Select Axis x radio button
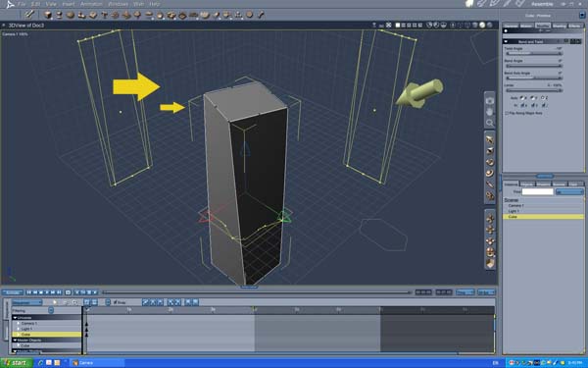Image resolution: width=588 pixels, height=368 pixels. point(523,98)
